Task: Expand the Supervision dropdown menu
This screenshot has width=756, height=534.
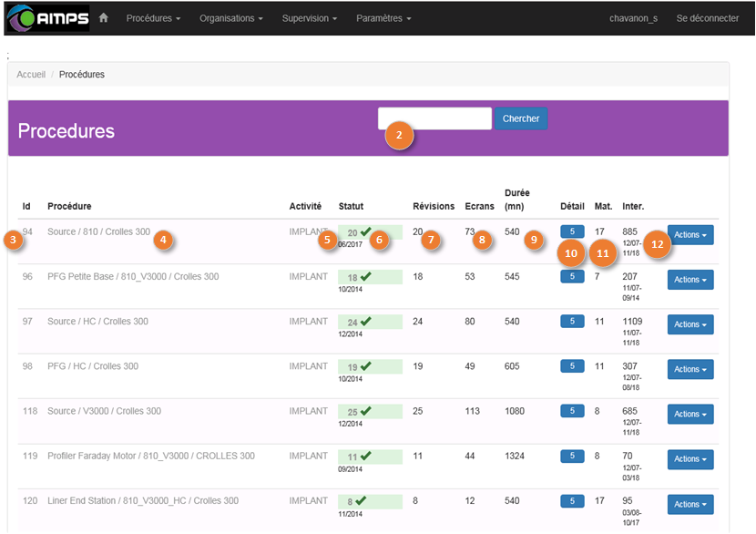Action: coord(310,18)
